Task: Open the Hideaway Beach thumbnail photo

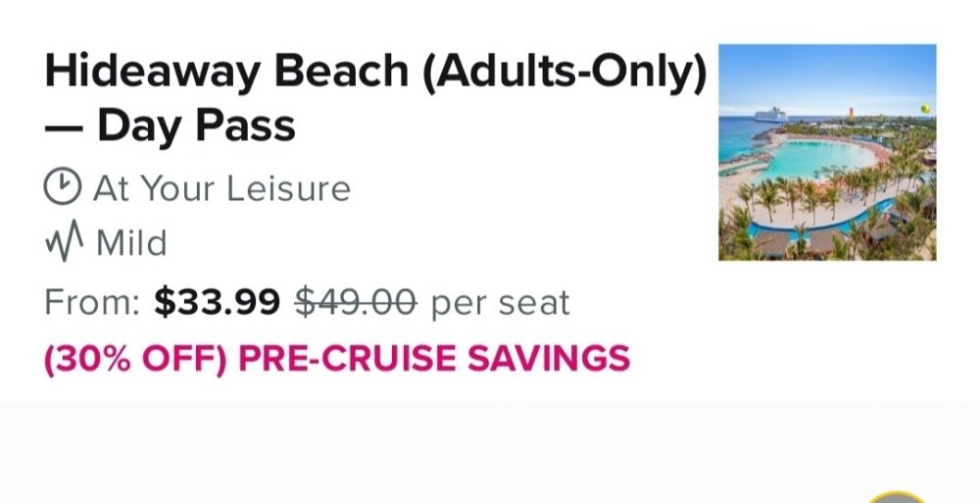Action: [827, 152]
